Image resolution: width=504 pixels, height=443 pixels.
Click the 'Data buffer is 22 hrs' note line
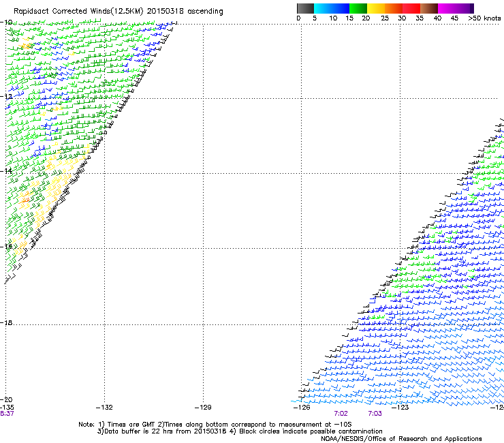tap(240, 431)
